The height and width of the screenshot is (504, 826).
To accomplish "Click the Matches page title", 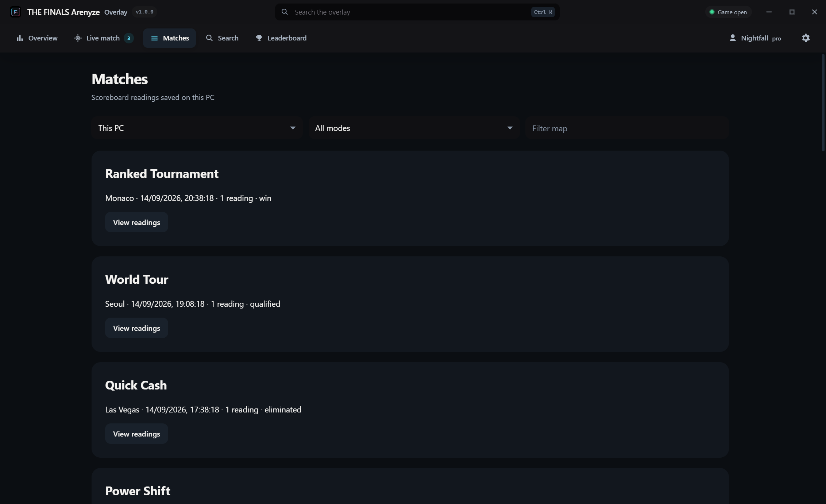I will (x=120, y=79).
